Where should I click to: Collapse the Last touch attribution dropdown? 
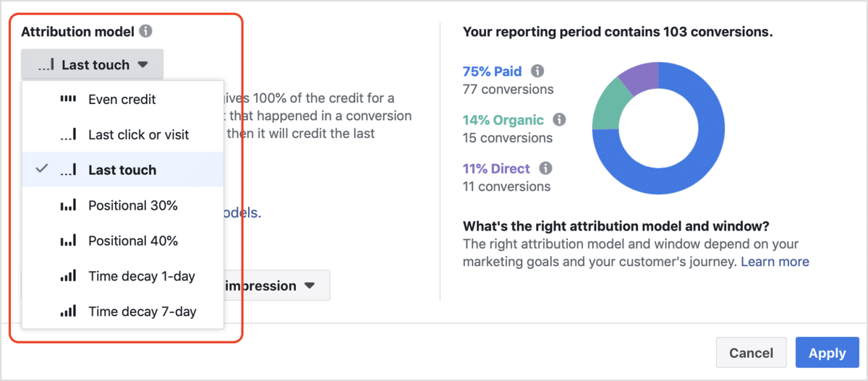coord(92,64)
